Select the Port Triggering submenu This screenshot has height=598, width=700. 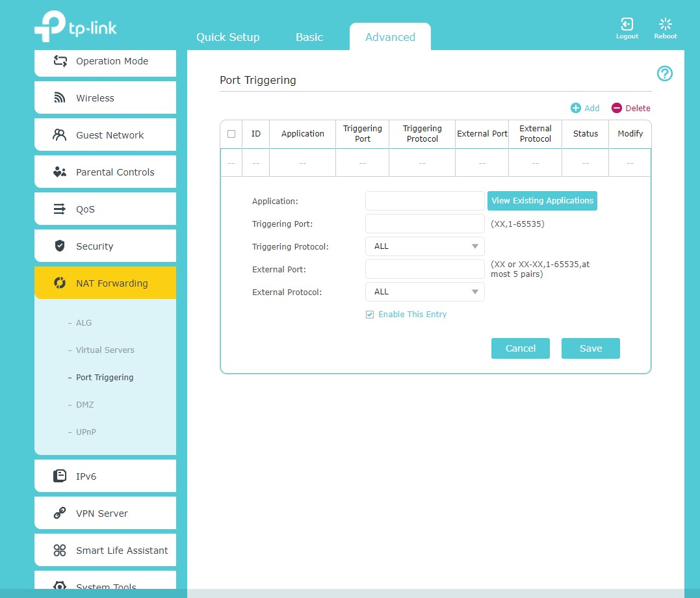(x=105, y=377)
